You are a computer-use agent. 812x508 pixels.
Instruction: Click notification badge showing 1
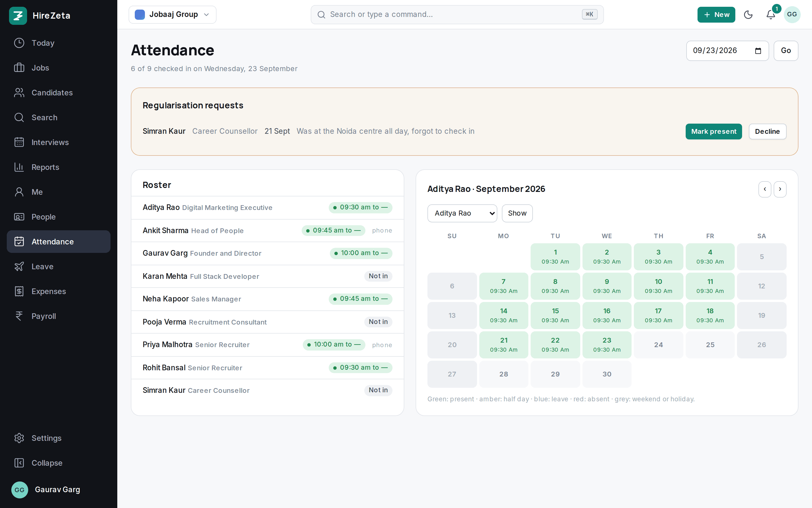point(776,9)
